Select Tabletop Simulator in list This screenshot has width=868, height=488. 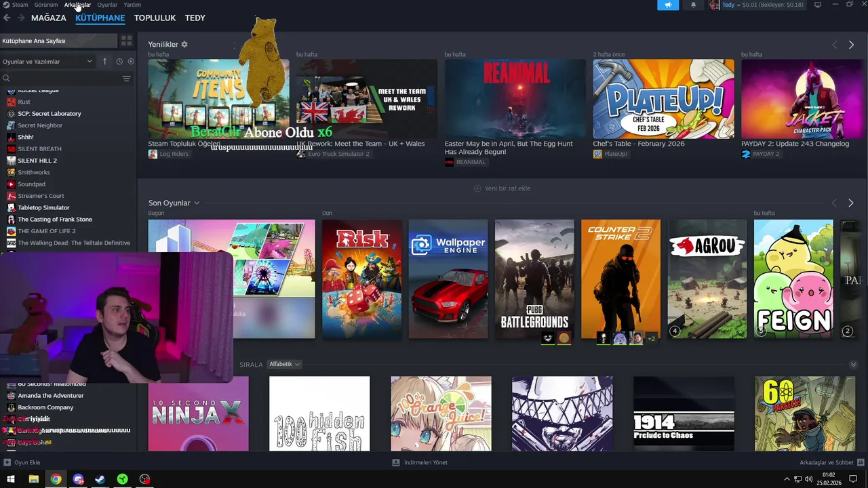pyautogui.click(x=43, y=207)
